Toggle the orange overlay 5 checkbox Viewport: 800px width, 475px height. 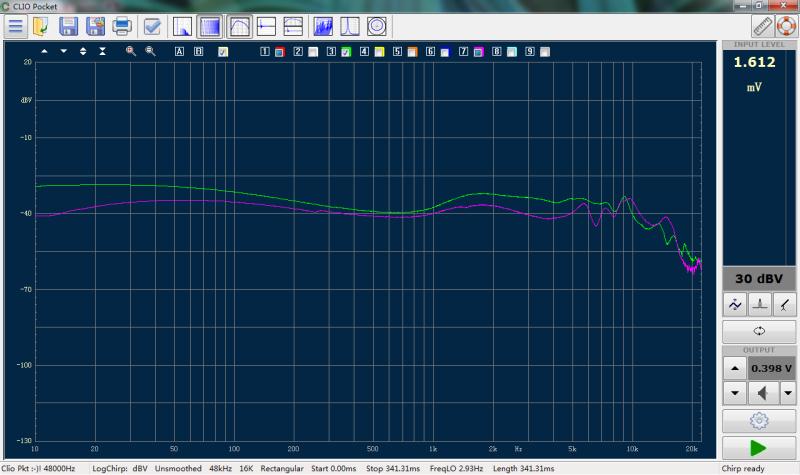point(412,52)
